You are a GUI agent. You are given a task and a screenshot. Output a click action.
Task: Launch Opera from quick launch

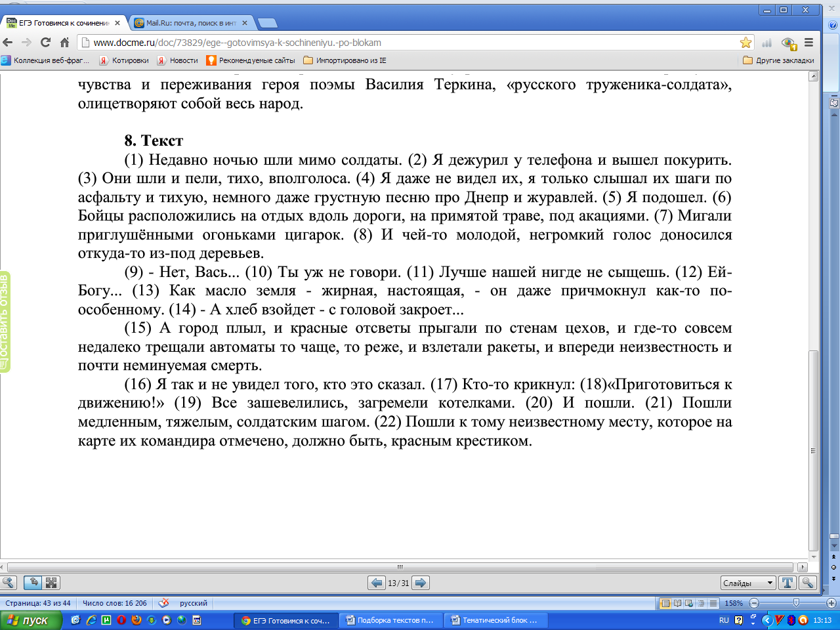click(121, 620)
